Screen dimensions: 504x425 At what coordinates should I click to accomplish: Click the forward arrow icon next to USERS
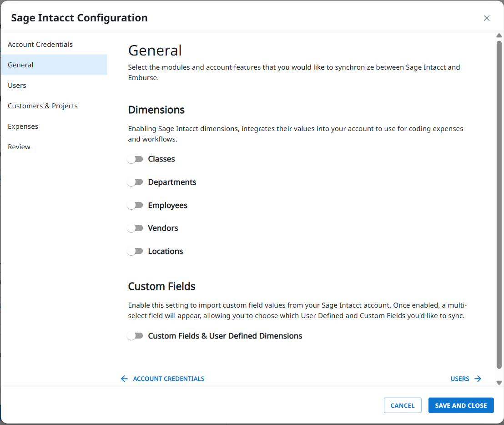pyautogui.click(x=478, y=379)
